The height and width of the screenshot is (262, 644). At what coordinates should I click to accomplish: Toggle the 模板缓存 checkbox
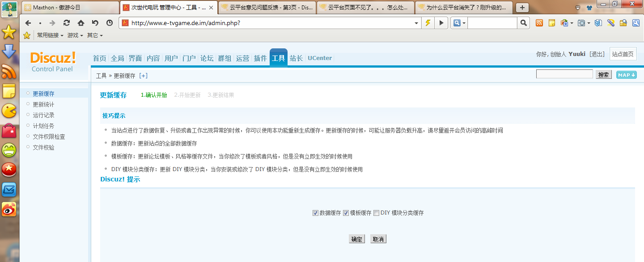(346, 213)
